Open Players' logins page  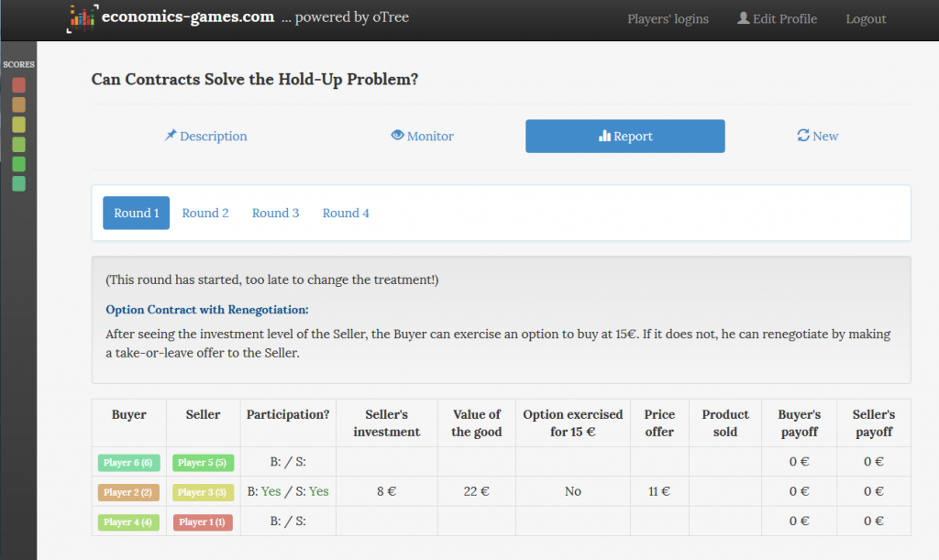coord(668,19)
